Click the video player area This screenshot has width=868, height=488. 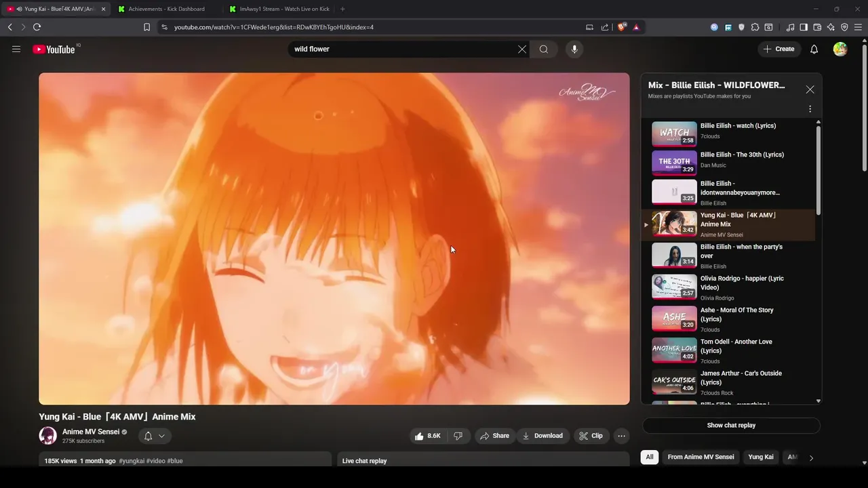[334, 239]
